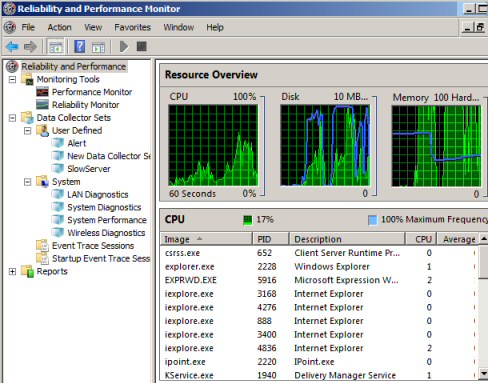Click the Alert collector set icon

pos(58,143)
